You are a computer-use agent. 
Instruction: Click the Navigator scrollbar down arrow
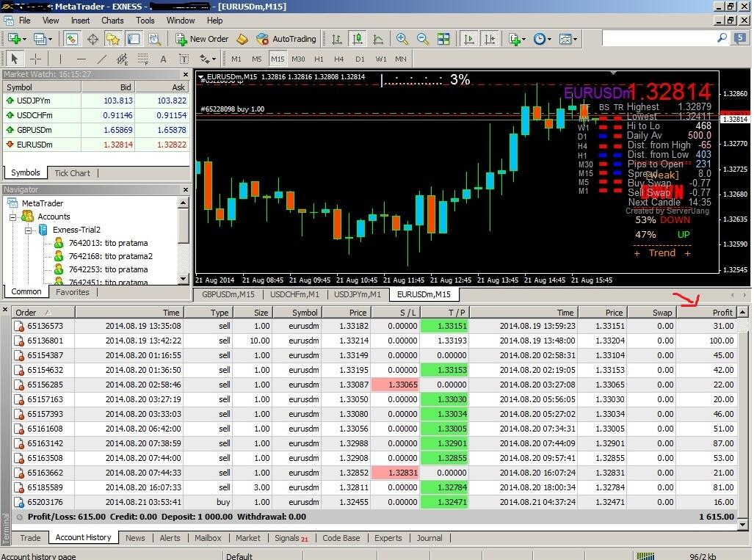click(x=184, y=280)
